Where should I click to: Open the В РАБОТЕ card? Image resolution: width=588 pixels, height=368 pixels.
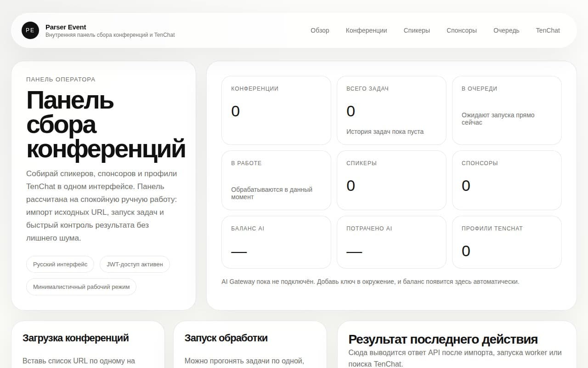tap(276, 180)
